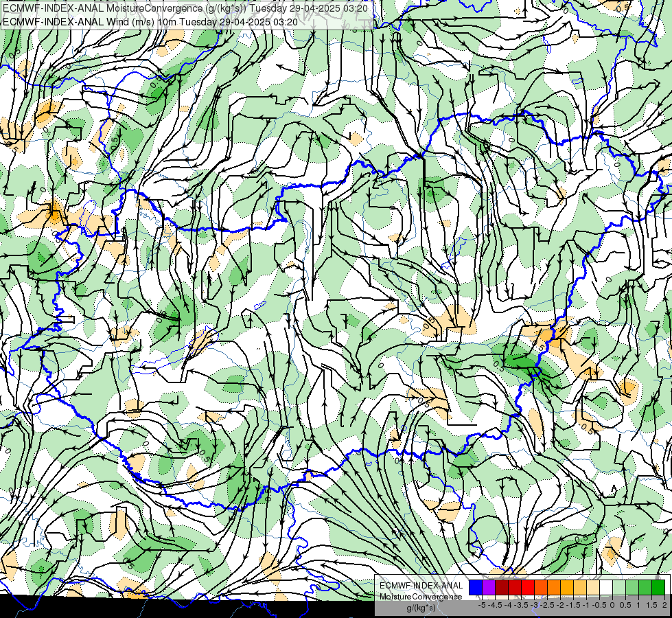Viewport: 672px width, 618px height.
Task: Click the blue legend swatch below -5
Action: (476, 587)
